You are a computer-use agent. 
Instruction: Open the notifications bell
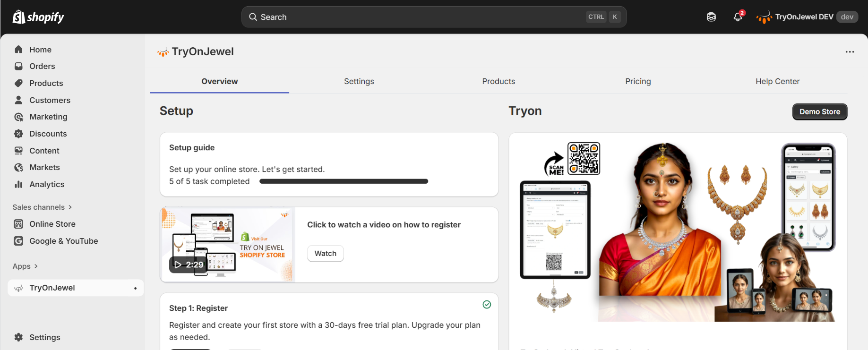pyautogui.click(x=738, y=17)
